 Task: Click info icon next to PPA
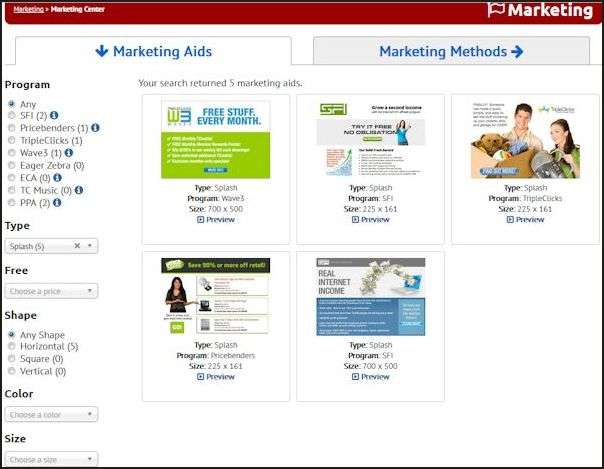point(59,203)
